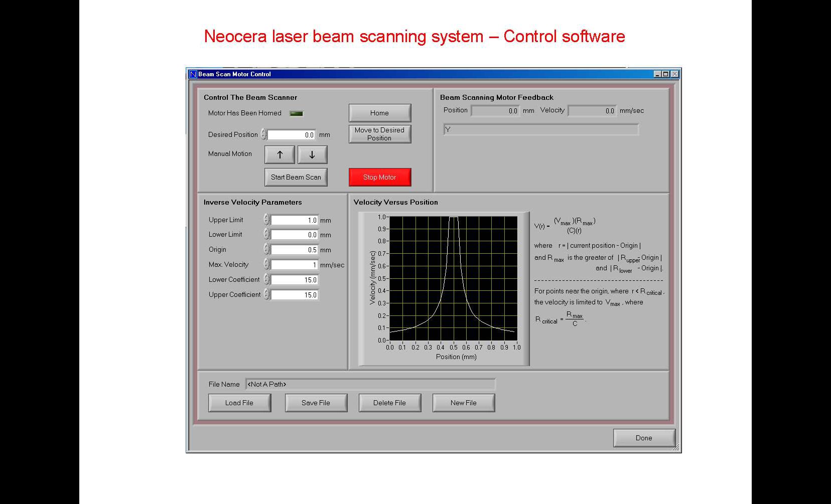
Task: Click the window resize grip corner
Action: tap(677, 448)
